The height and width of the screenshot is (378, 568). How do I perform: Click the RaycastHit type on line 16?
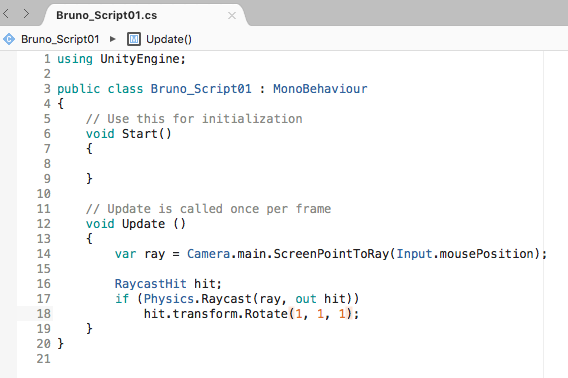(x=151, y=283)
